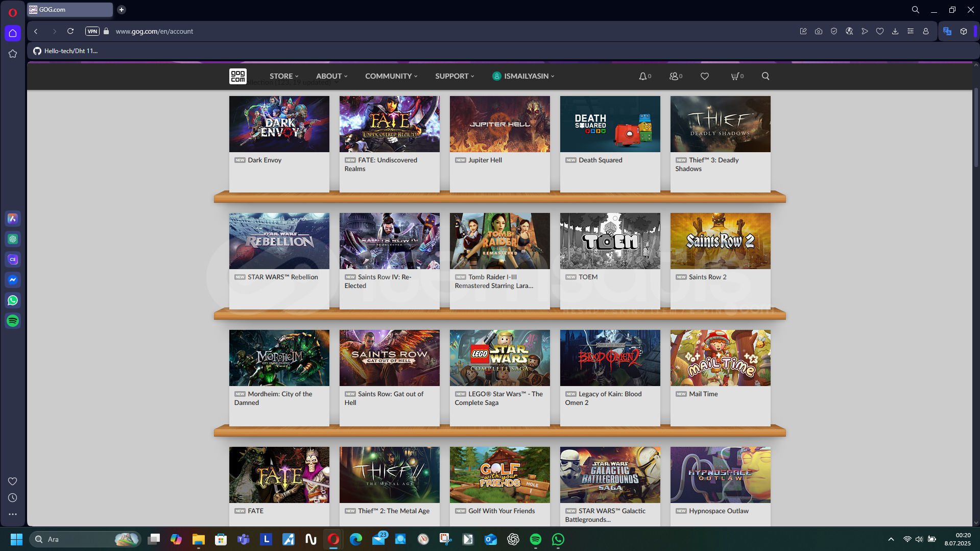The height and width of the screenshot is (551, 980).
Task: Open WhatsApp in Opera sidebar
Action: (x=13, y=300)
